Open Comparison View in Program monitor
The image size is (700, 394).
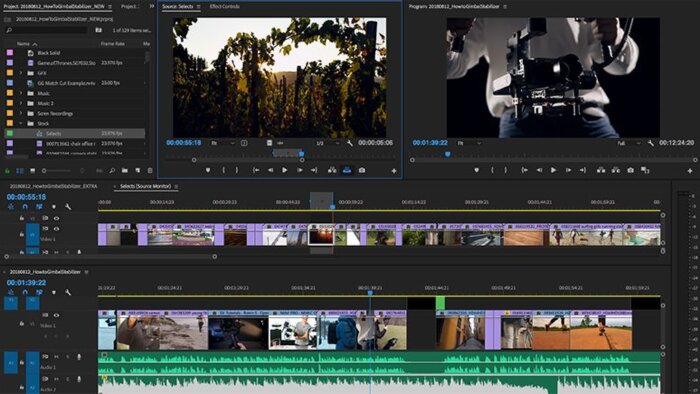point(645,170)
